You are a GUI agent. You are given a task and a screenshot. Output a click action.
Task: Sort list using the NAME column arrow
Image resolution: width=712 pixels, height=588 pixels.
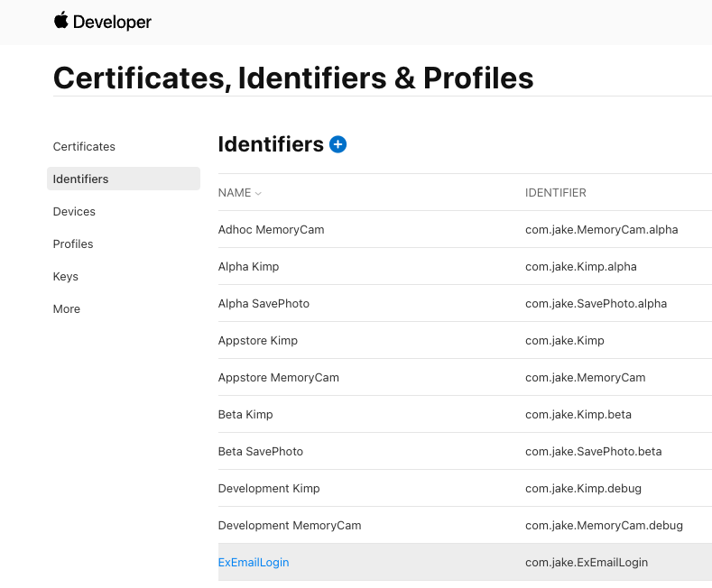tap(258, 193)
